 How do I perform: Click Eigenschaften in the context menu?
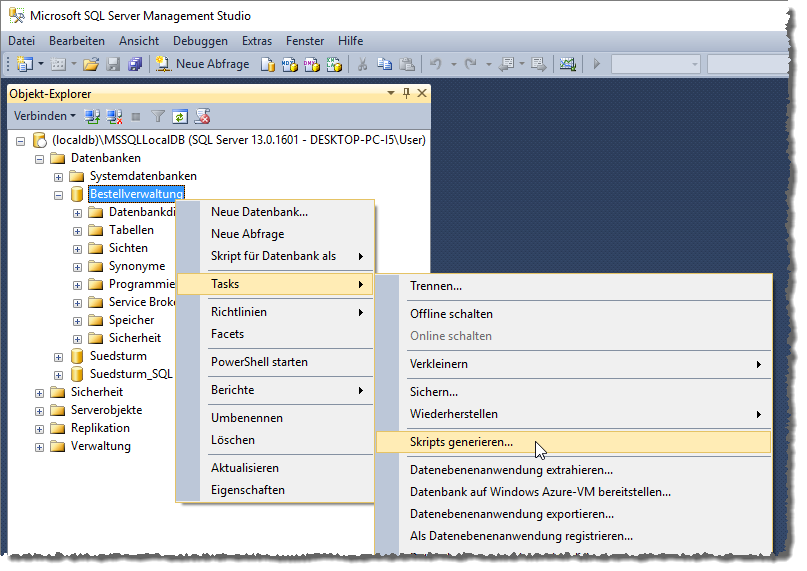pyautogui.click(x=247, y=490)
